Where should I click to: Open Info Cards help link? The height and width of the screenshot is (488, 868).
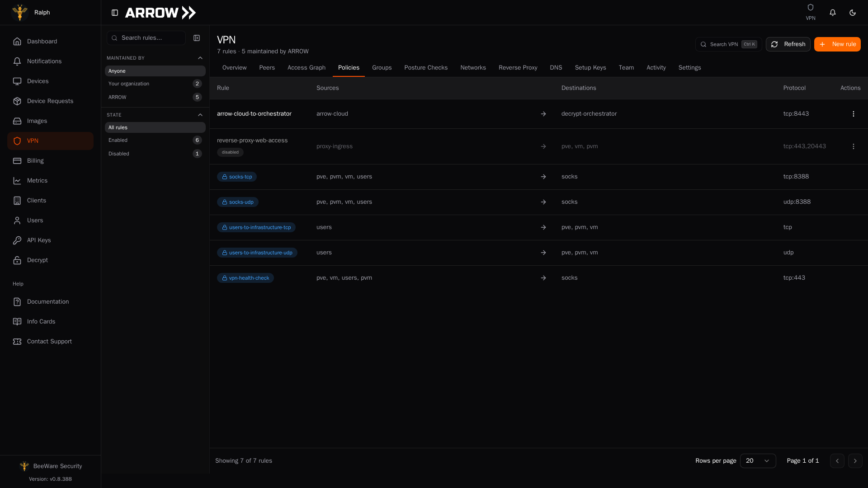pyautogui.click(x=50, y=322)
